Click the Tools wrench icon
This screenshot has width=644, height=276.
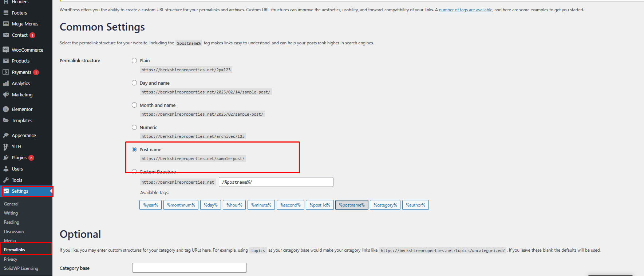(6, 180)
